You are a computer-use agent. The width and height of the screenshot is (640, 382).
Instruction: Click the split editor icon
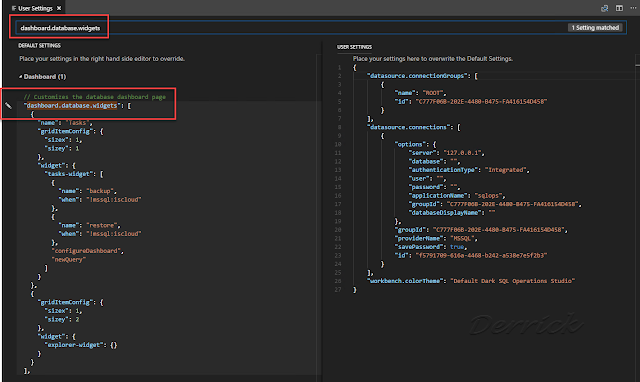[619, 8]
